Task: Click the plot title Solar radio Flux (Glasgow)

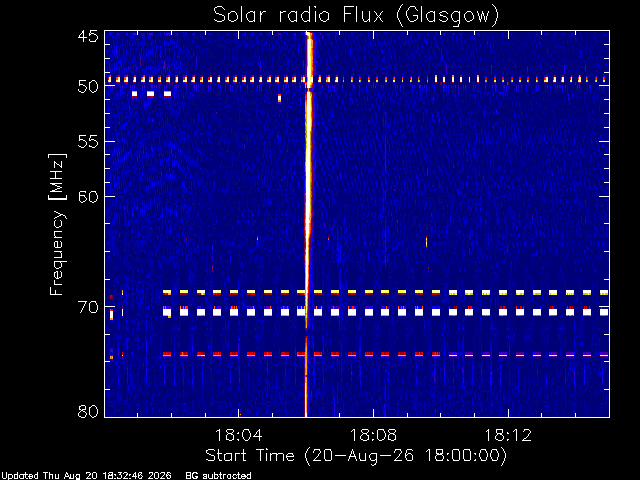Action: [356, 15]
